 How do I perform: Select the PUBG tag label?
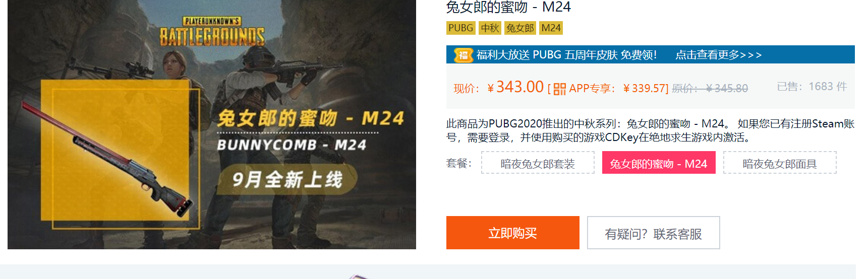(x=461, y=28)
